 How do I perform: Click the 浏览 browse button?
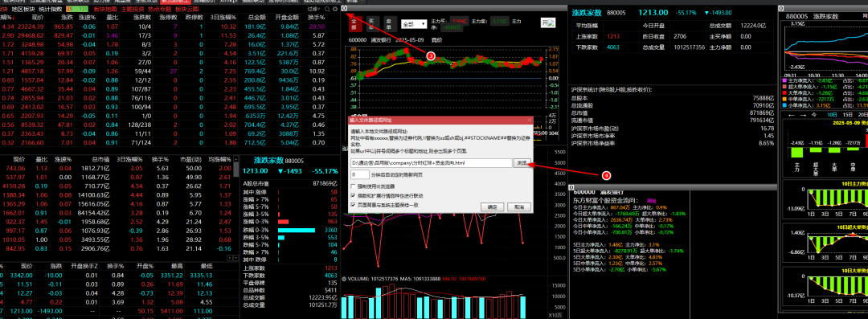tap(523, 163)
